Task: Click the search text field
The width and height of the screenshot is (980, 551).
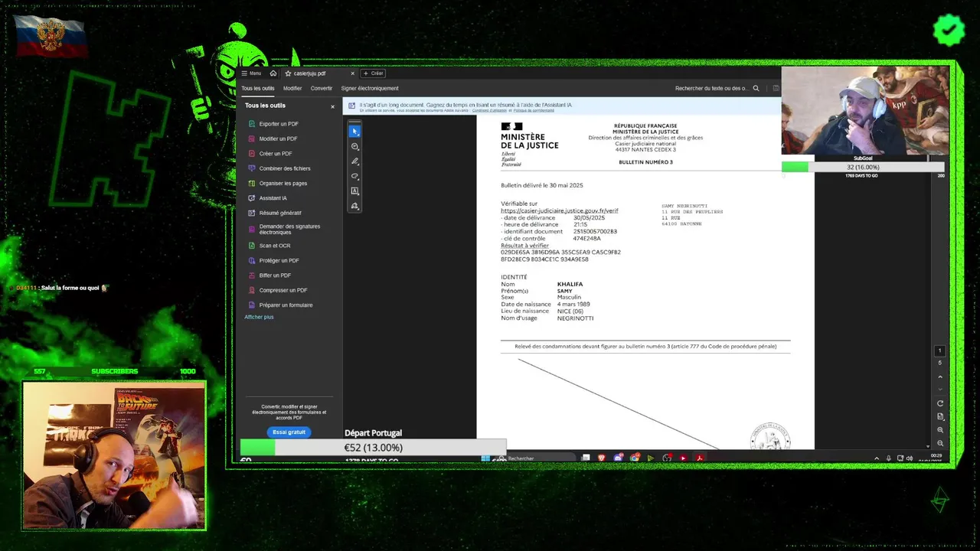Action: [711, 88]
